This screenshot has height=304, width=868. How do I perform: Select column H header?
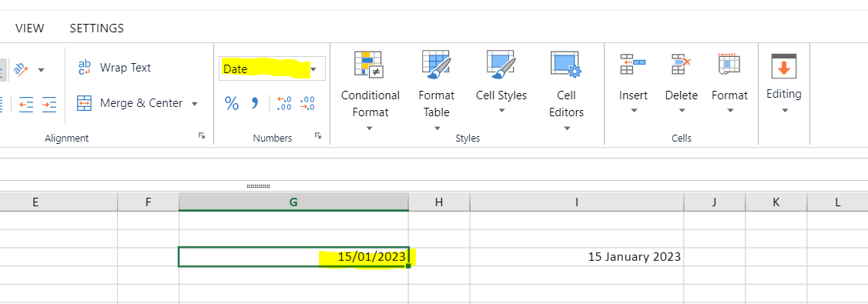click(x=439, y=202)
